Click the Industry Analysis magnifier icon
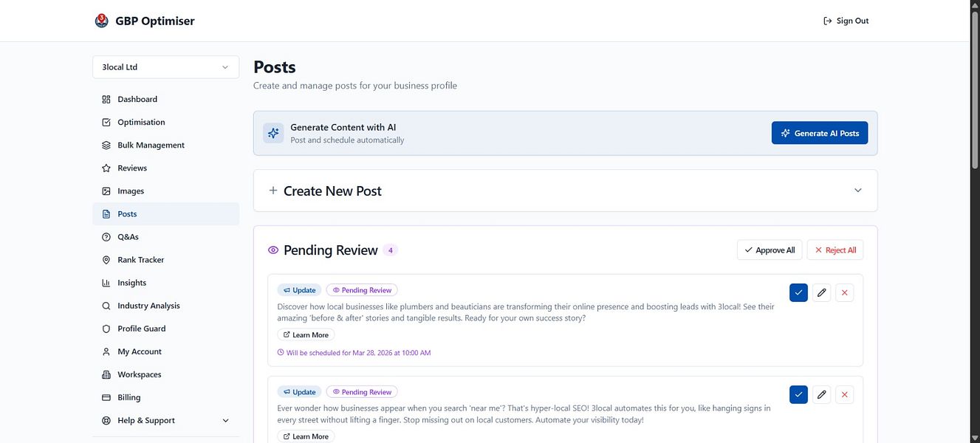Viewport: 980px width, 443px height. 106,305
